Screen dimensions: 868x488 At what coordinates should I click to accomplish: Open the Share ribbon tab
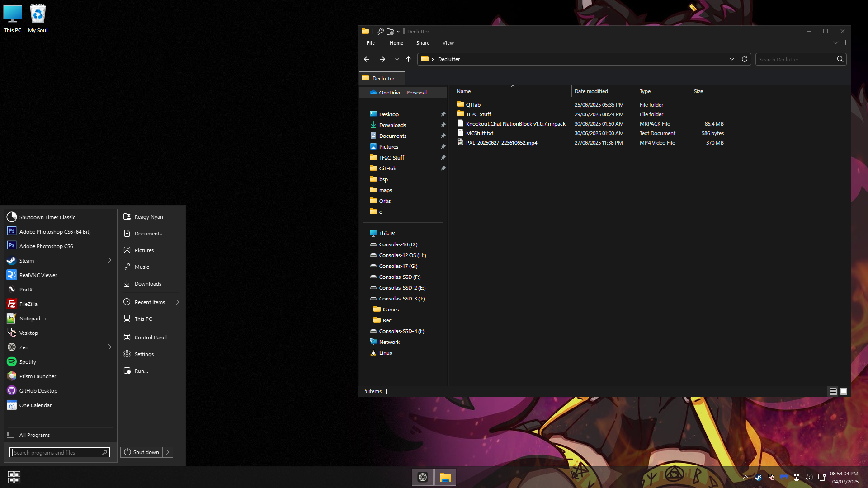(x=423, y=43)
